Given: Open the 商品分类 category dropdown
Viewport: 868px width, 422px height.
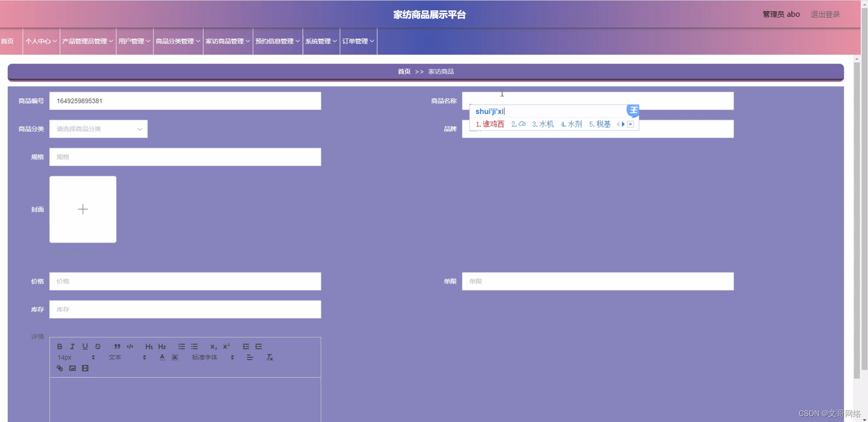Looking at the screenshot, I should [98, 129].
